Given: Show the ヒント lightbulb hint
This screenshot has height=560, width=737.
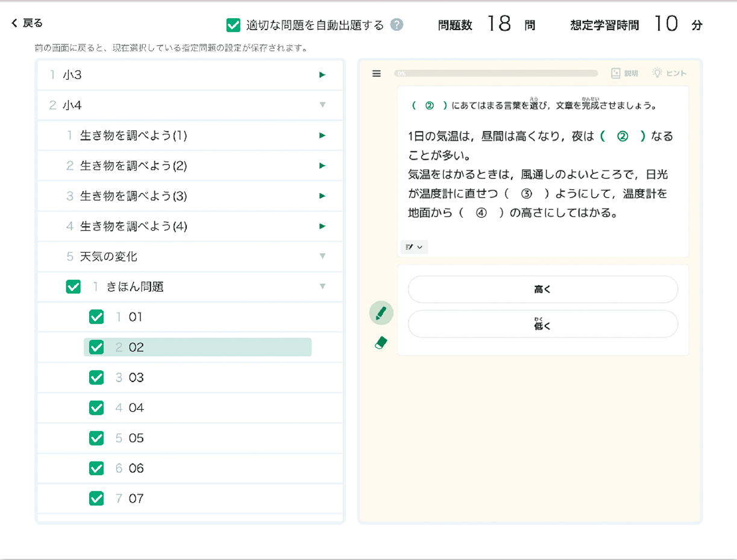Looking at the screenshot, I should (669, 74).
